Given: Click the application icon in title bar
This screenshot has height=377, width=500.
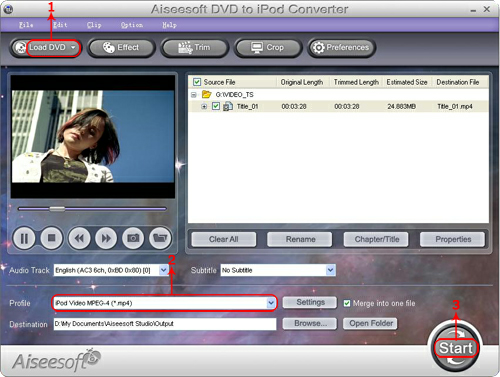Looking at the screenshot, I should [8, 9].
